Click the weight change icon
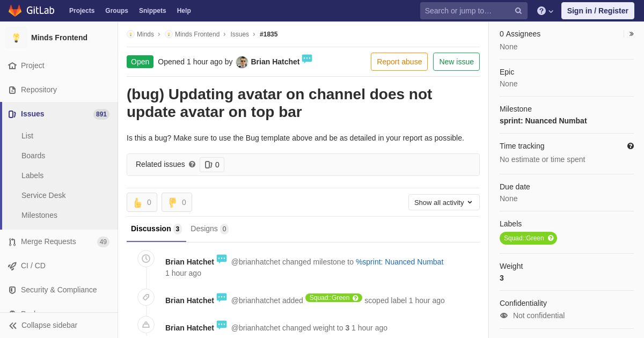Viewport: 644px width, 338px height. tap(146, 325)
